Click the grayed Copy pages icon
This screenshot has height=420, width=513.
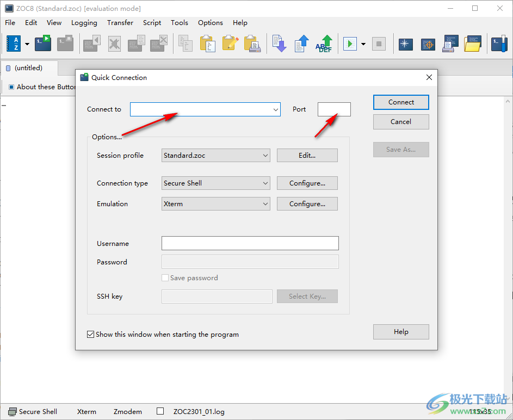pyautogui.click(x=185, y=43)
